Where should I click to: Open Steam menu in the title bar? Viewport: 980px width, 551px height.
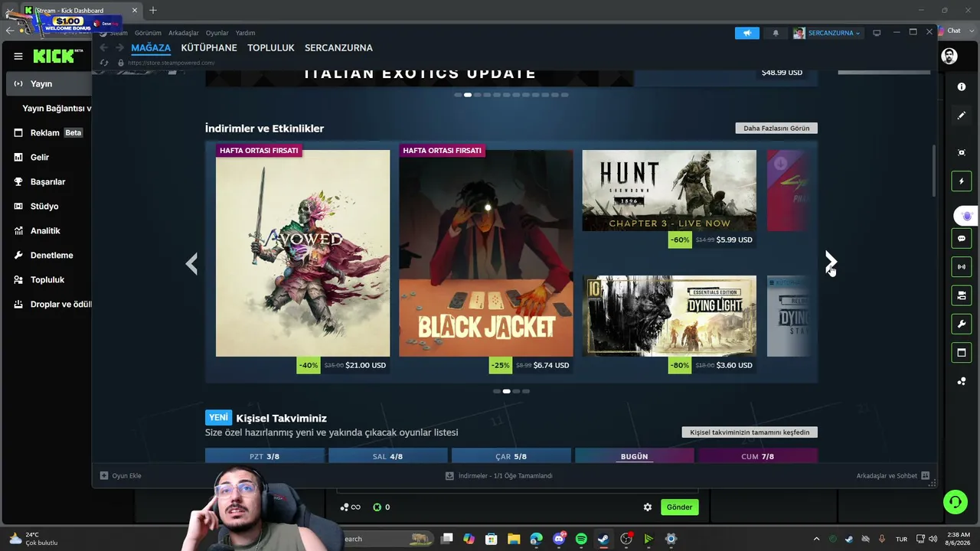click(119, 33)
